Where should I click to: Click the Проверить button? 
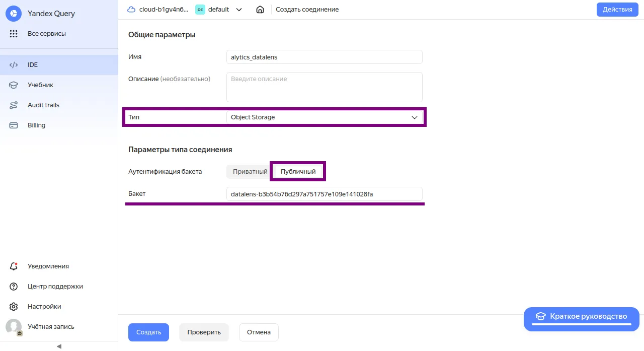pos(204,332)
